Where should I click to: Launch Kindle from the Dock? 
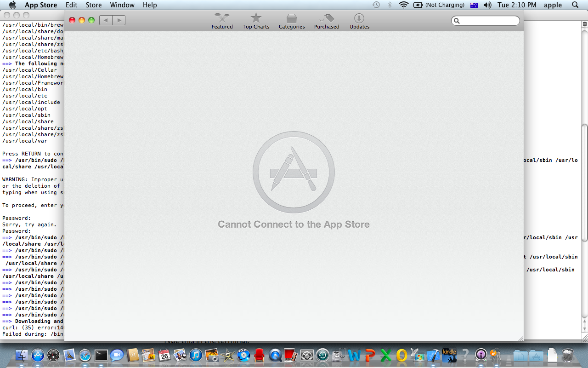tap(449, 355)
